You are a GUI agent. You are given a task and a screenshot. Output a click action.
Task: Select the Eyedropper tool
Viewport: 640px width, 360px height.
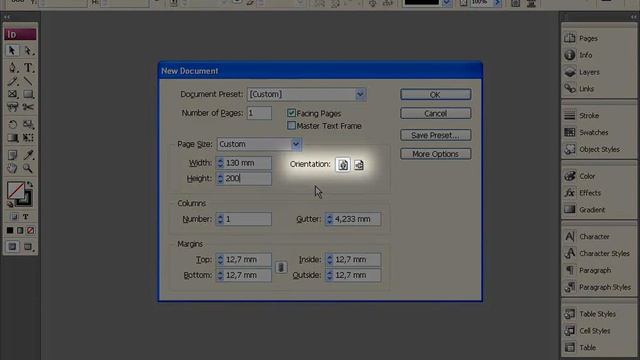28,155
